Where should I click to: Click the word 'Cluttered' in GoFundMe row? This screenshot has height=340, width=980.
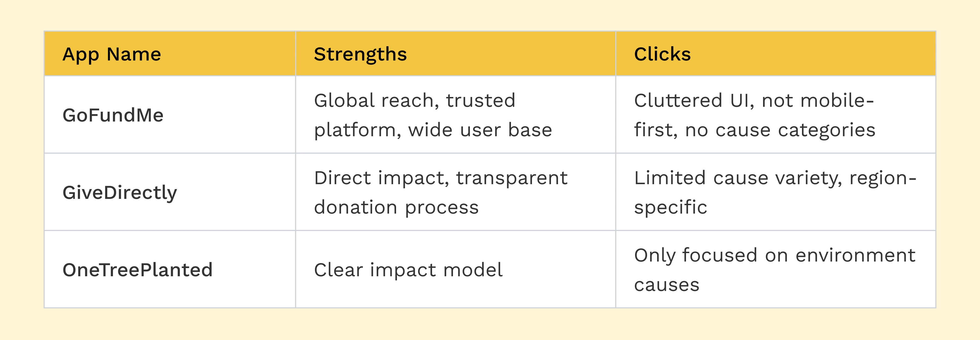pos(678,101)
